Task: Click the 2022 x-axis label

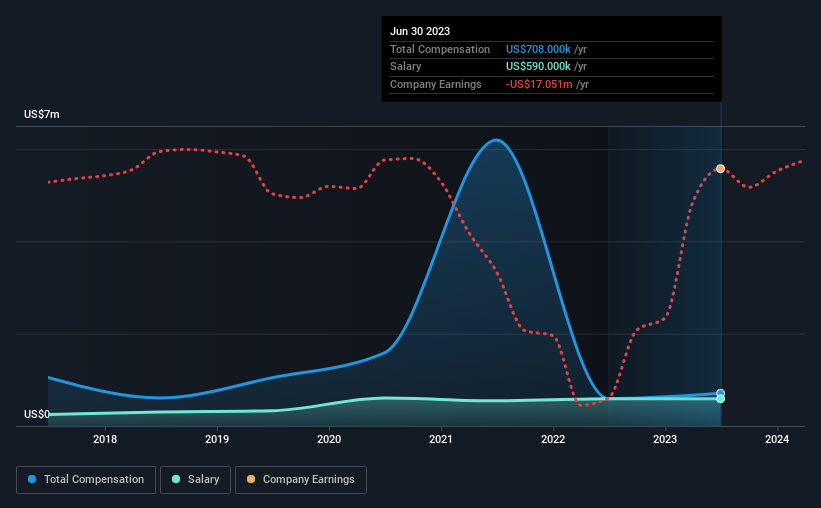Action: tap(553, 439)
